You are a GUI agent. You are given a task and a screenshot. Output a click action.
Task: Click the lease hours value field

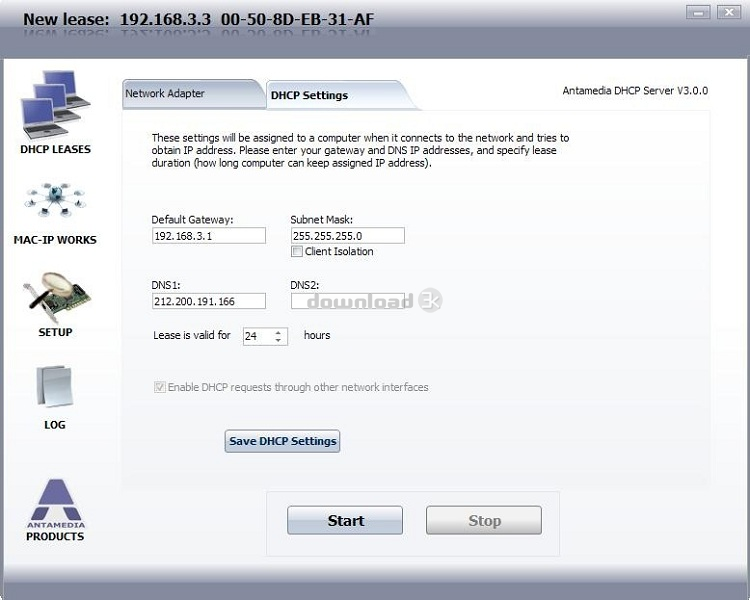pyautogui.click(x=258, y=336)
